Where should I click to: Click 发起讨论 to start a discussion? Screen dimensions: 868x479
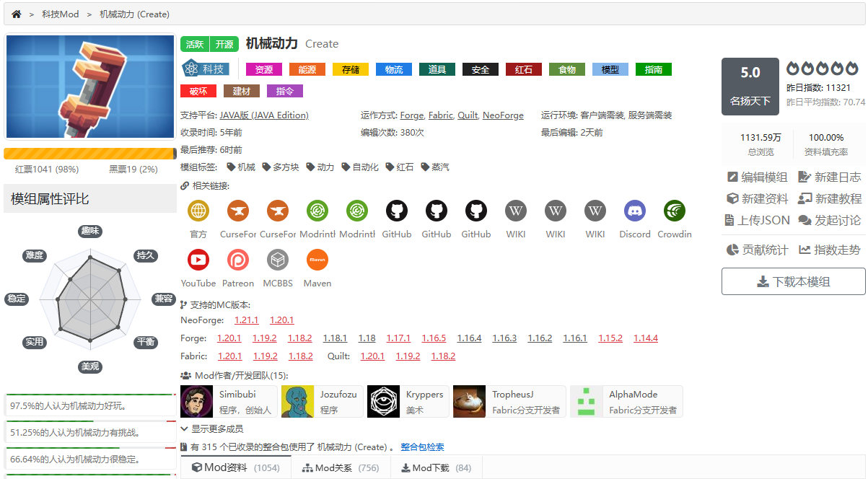pos(830,220)
